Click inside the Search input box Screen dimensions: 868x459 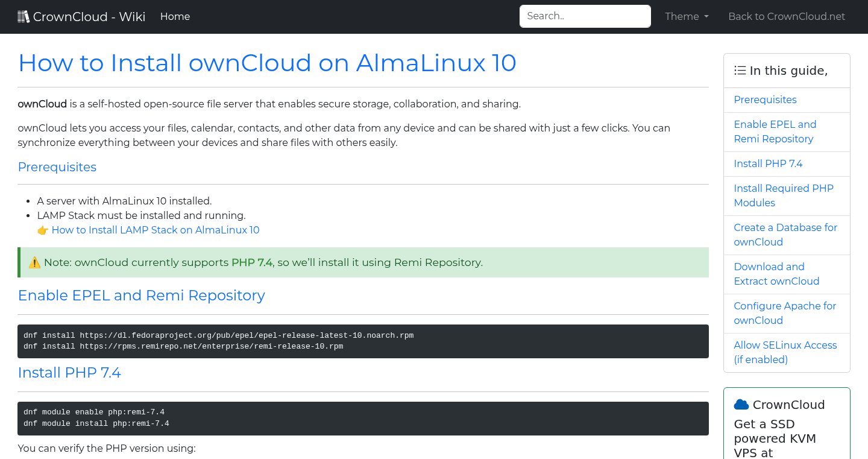coord(584,16)
